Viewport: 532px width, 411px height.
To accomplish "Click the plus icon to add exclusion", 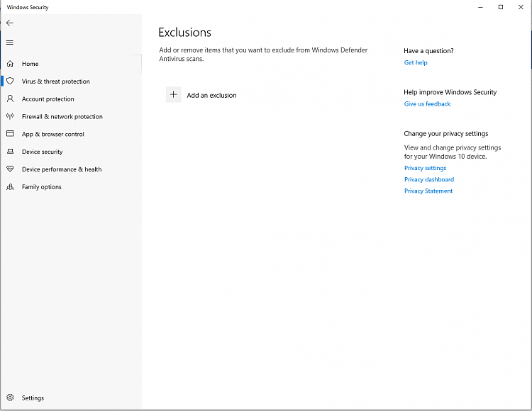I will [173, 94].
